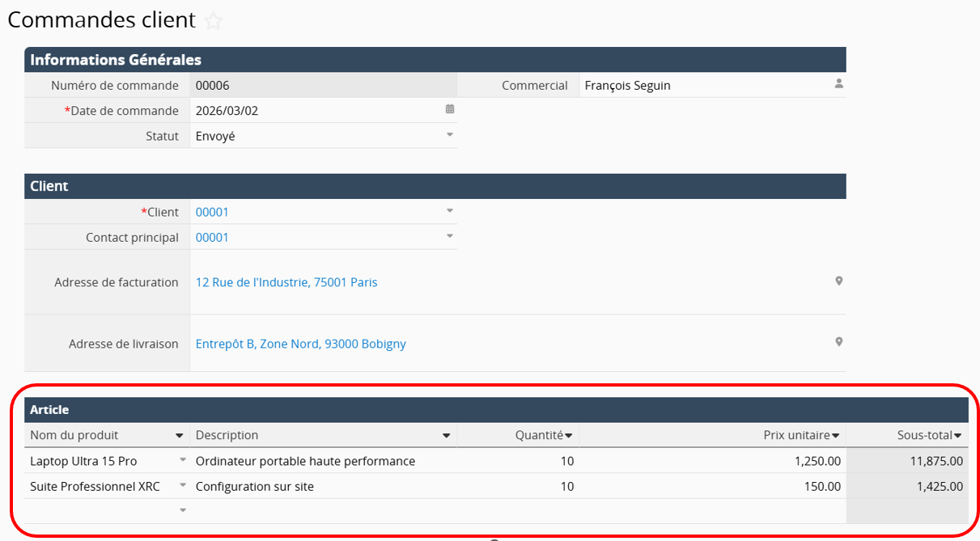Screen dimensions: 980x541
Task: Open the product dropdown in empty article row
Action: (x=183, y=510)
